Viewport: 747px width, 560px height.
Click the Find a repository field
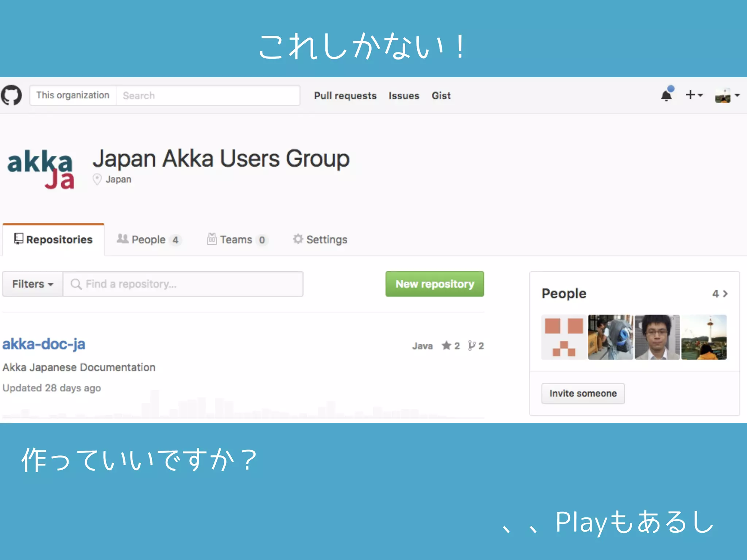(x=183, y=284)
